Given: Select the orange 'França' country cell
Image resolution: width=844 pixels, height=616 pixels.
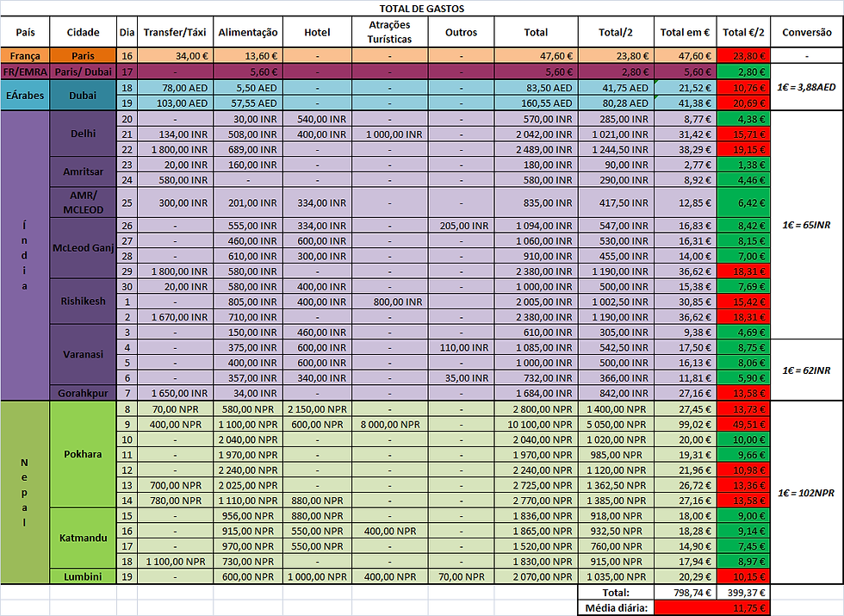Looking at the screenshot, I should pos(25,56).
